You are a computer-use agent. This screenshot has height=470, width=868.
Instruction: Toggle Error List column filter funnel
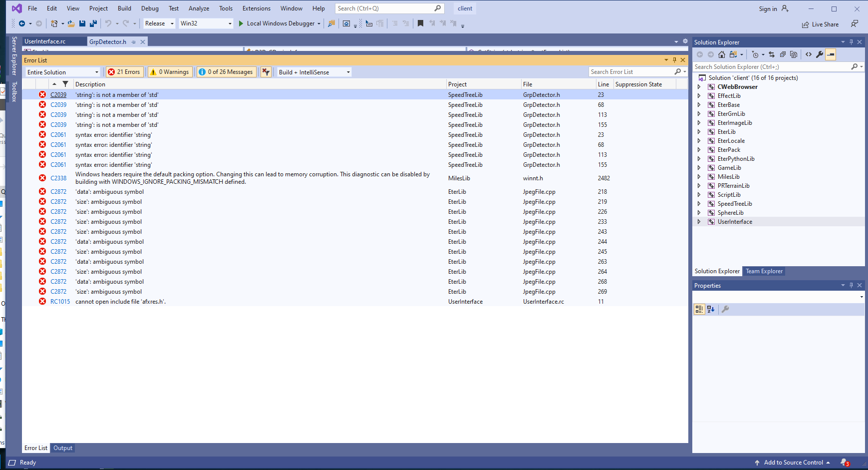(x=65, y=84)
